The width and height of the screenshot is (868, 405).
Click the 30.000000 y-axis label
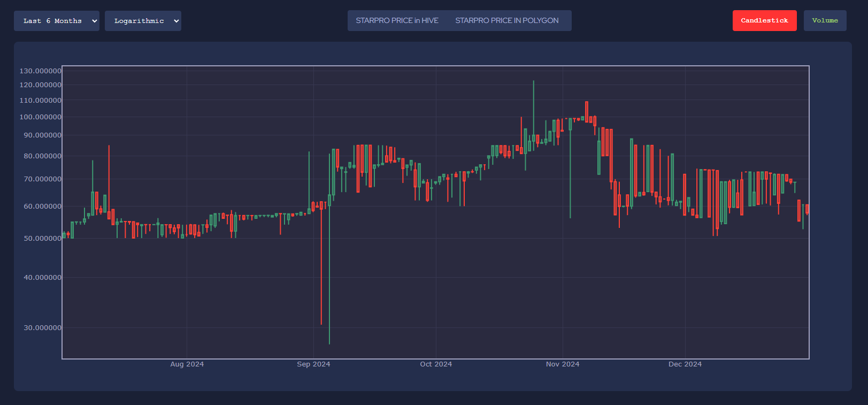(43, 327)
